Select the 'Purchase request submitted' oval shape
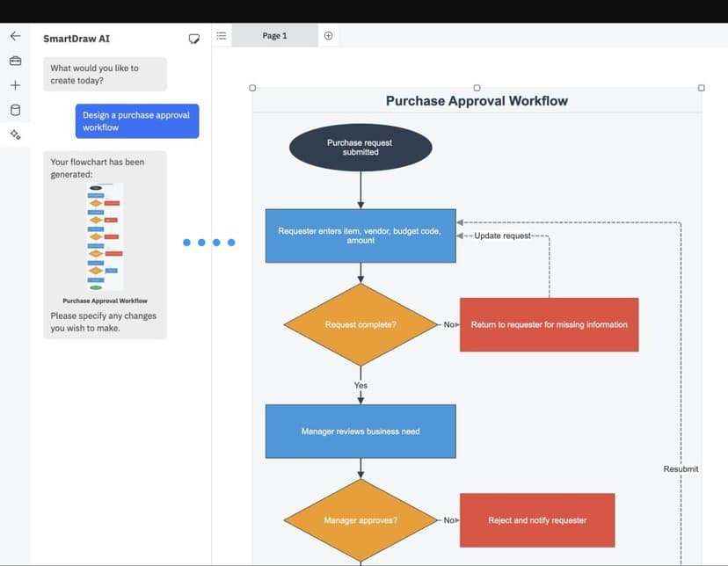Image resolution: width=728 pixels, height=566 pixels. 360,148
